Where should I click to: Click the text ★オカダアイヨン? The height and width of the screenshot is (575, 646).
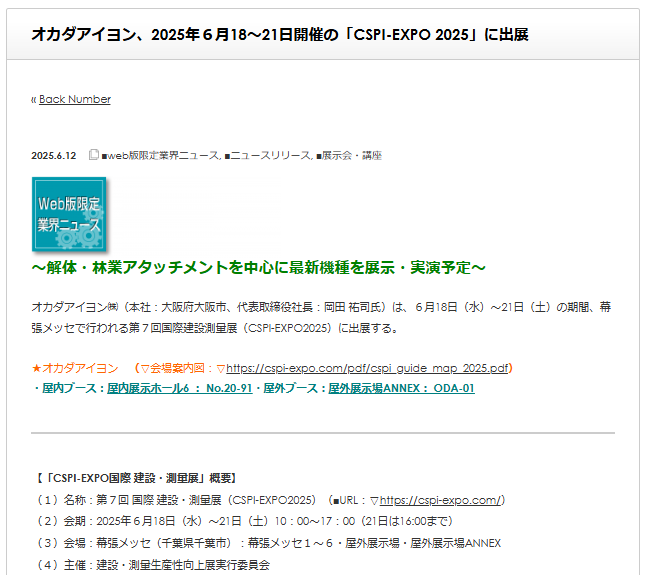pos(75,368)
